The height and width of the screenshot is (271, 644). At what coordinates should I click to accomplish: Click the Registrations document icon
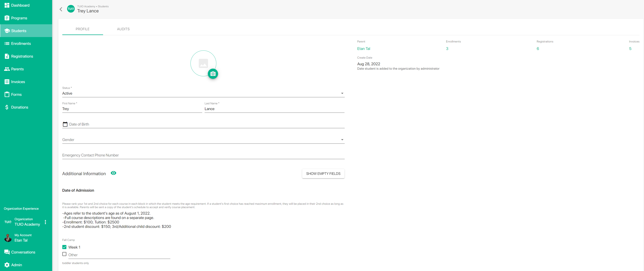click(x=7, y=56)
